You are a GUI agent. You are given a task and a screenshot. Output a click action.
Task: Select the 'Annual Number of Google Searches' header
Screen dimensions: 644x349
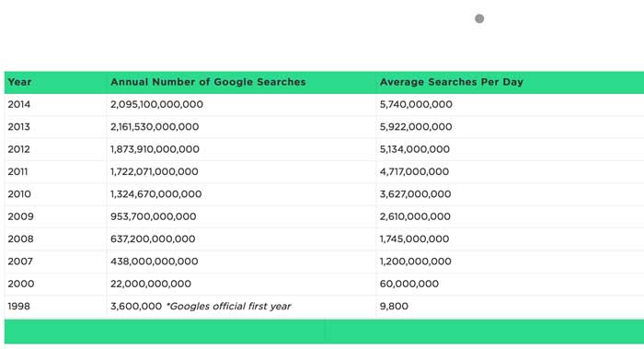point(208,82)
